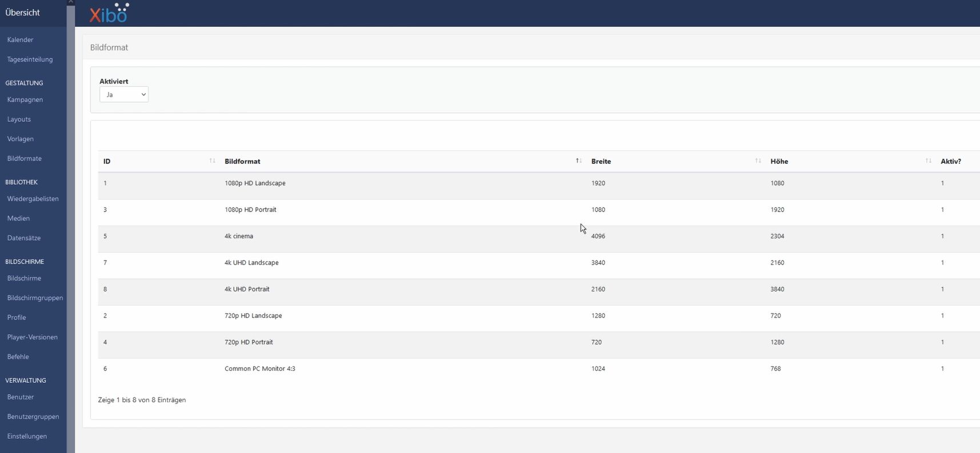Click height value 2304

pos(777,236)
